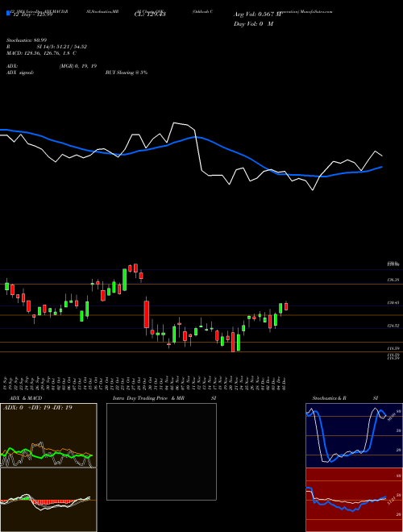
Task: Click the tall red candlestick after the gap down
Action: 147,314
